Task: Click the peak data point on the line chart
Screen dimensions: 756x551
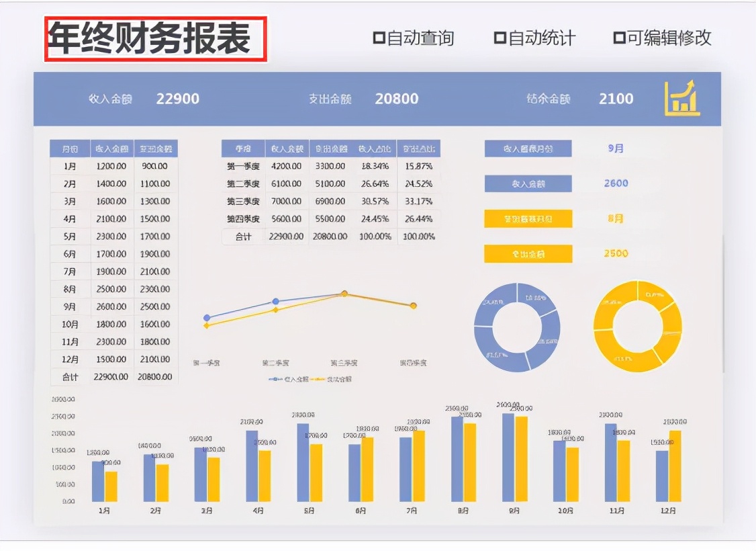Action: click(344, 293)
